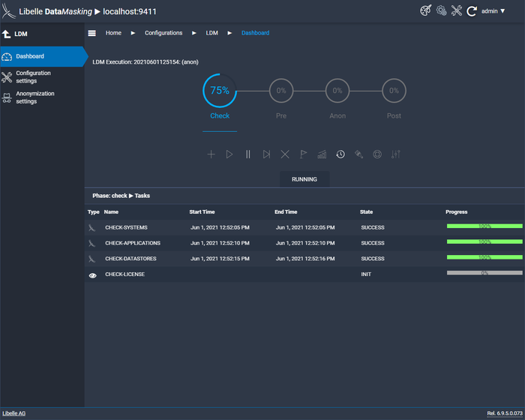525x420 pixels.
Task: Open Anonymization settings in sidebar
Action: (34, 97)
